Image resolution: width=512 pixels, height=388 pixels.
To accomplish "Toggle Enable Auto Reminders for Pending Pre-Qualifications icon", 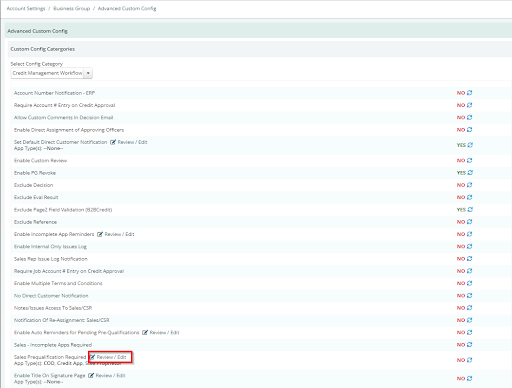I will pos(469,332).
